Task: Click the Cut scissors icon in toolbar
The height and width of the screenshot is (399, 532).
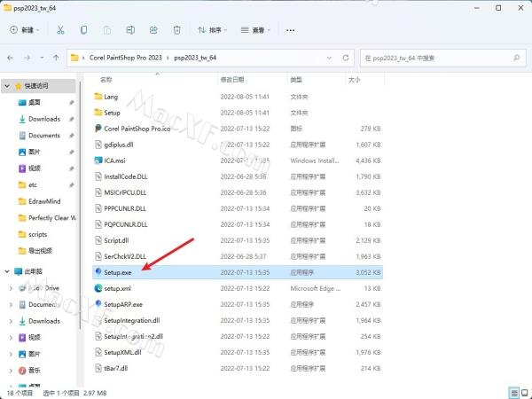Action: tap(60, 30)
